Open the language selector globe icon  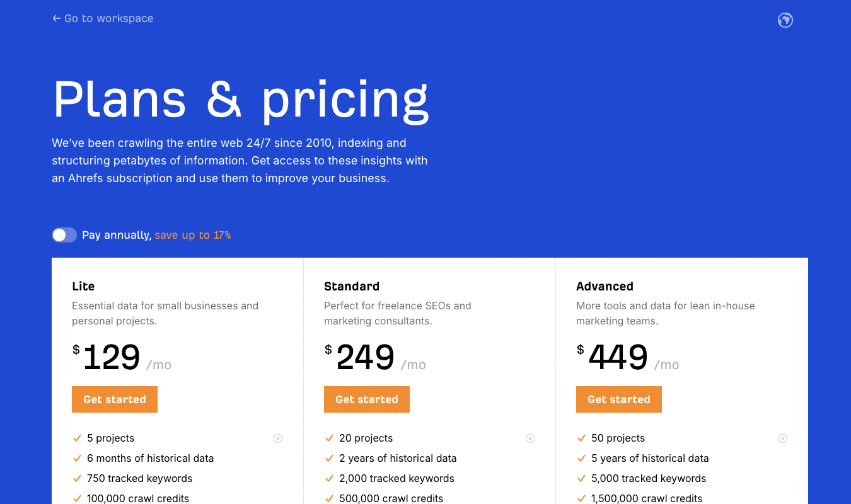click(x=785, y=20)
